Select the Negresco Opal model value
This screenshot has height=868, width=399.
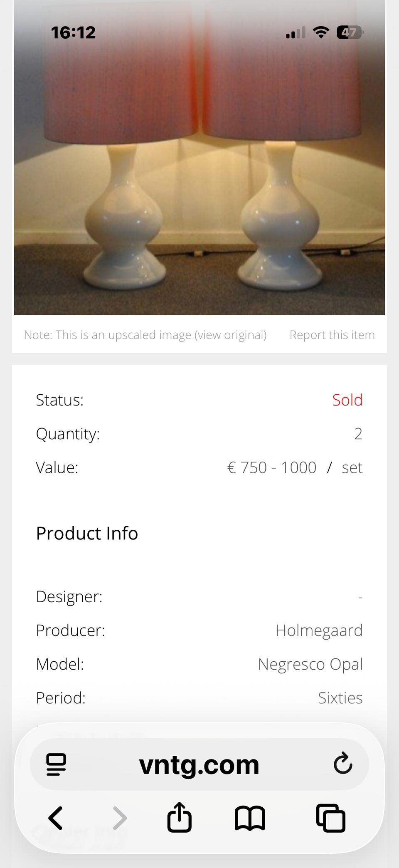pos(310,664)
